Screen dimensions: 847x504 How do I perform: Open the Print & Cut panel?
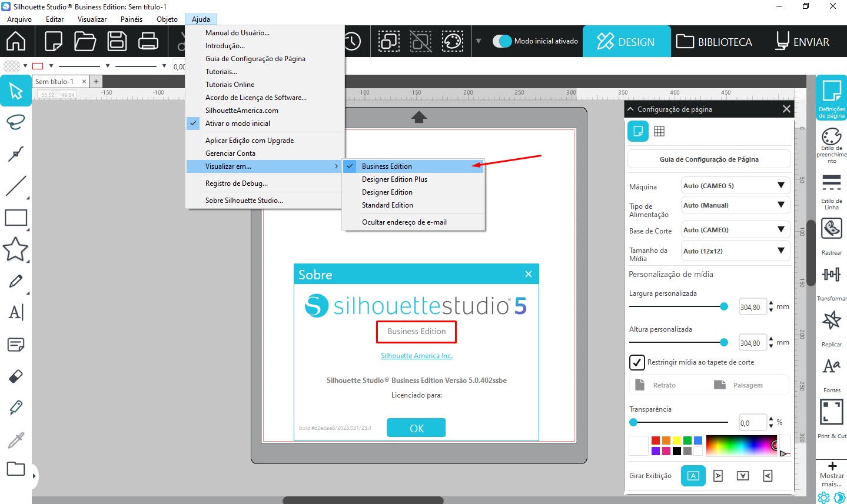831,419
